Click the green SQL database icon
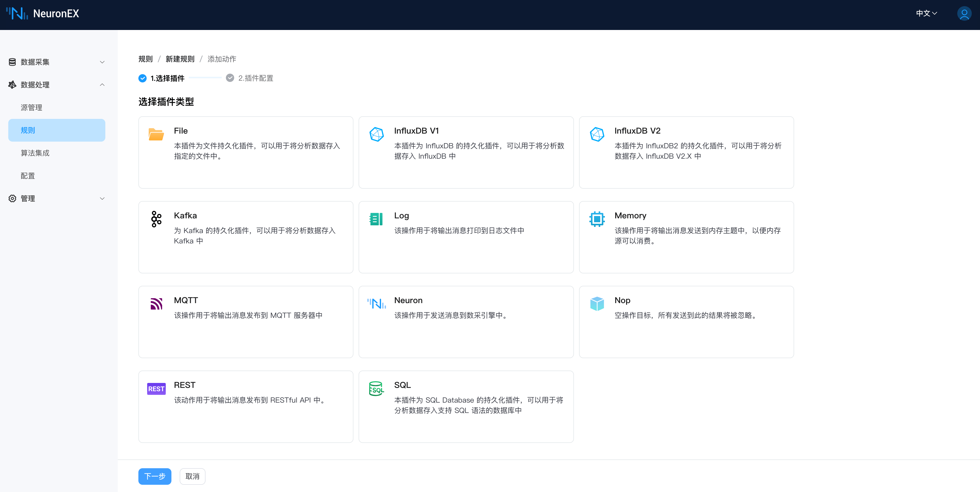 pos(376,388)
